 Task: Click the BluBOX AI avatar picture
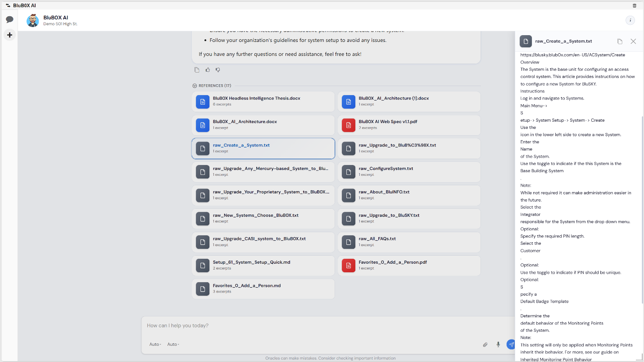tap(32, 20)
